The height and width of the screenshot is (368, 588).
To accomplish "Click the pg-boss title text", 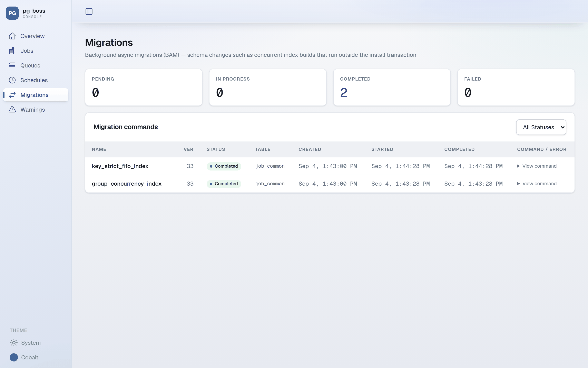I will pos(34,11).
